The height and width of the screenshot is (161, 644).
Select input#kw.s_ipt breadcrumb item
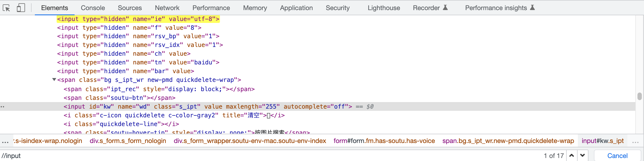603,141
